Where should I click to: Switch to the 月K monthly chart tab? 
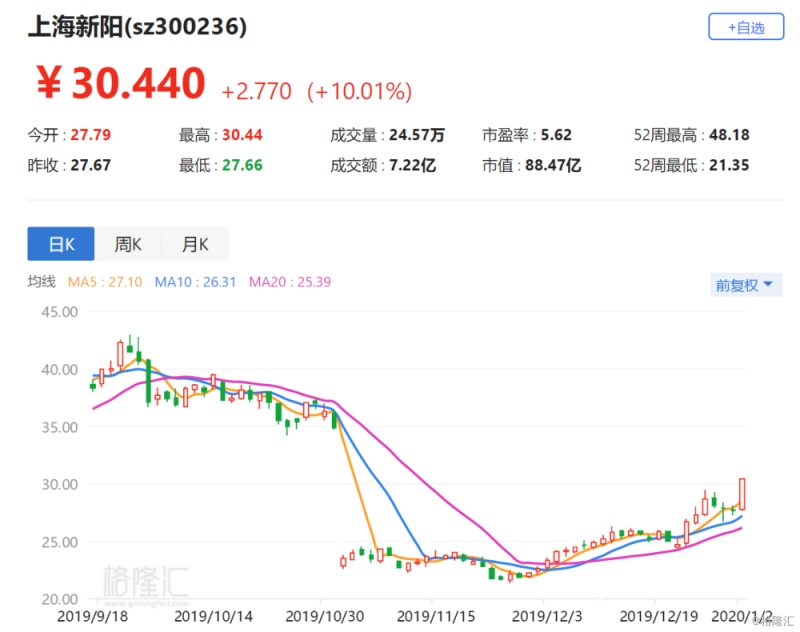coord(195,244)
